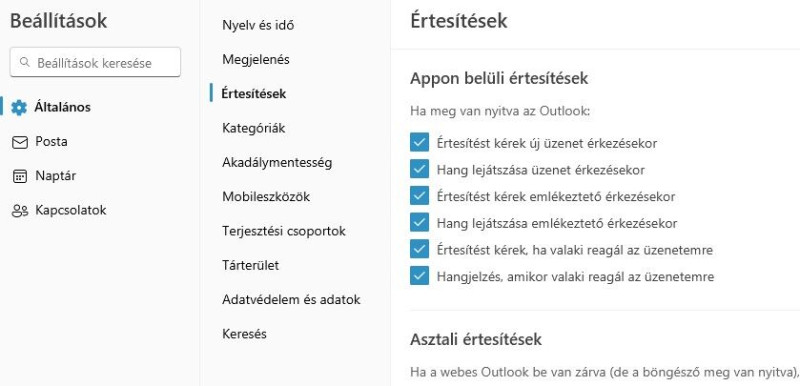Select the Megjelenés menu item

pos(256,60)
